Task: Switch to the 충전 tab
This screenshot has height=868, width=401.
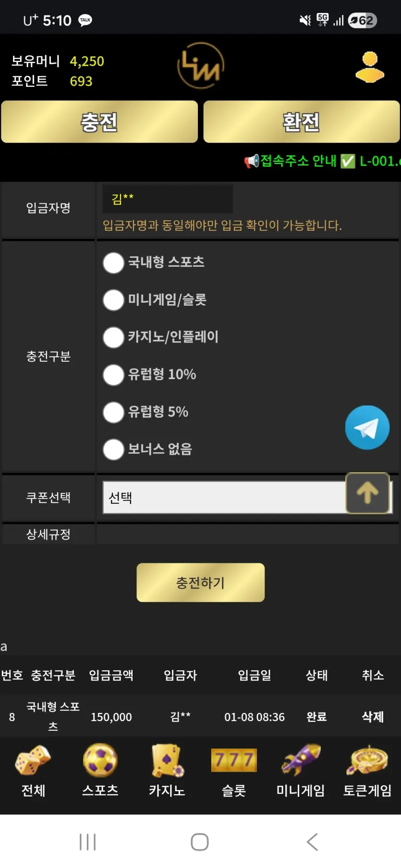Action: tap(99, 122)
